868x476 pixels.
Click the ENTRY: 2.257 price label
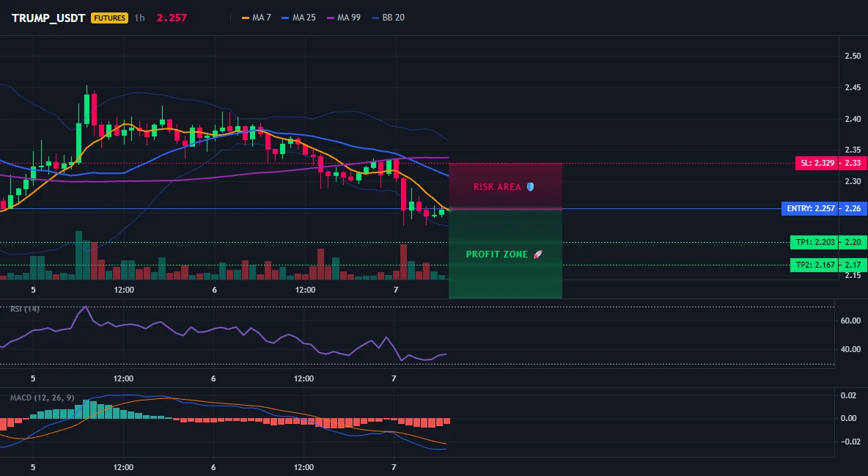click(810, 209)
